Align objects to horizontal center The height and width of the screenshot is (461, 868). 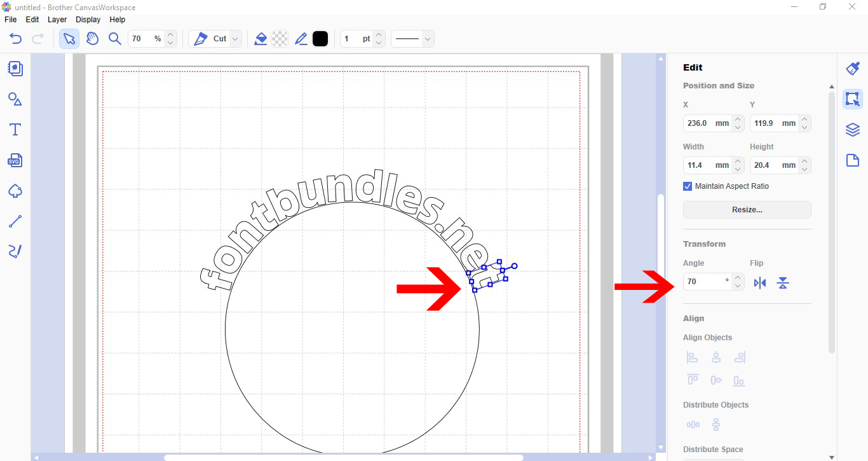point(715,358)
